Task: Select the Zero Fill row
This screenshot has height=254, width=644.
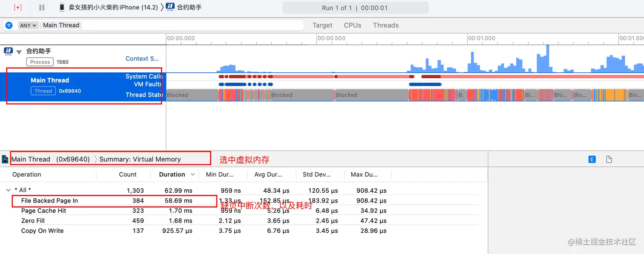Action: coord(239,220)
